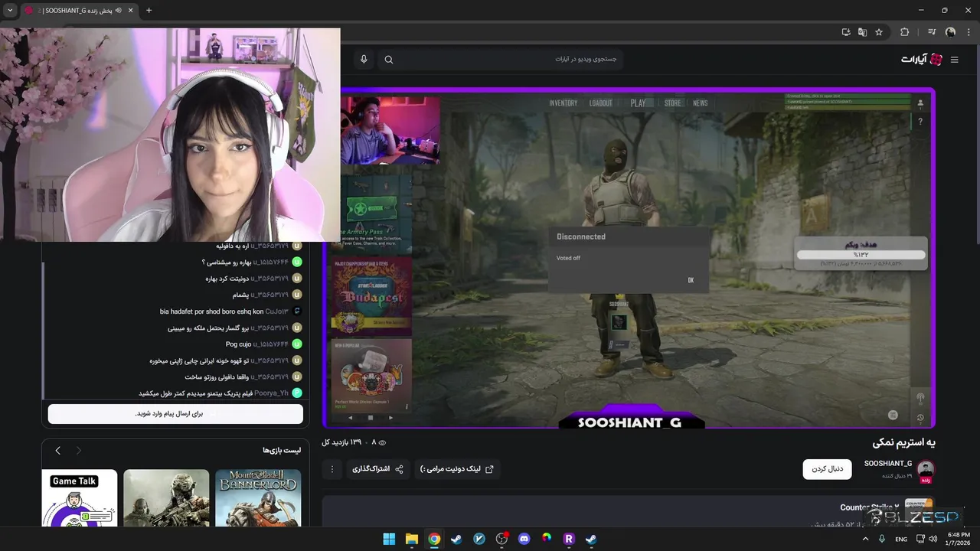Screen dimensions: 980x551
Task: Open the clock showing 6:48 PM
Action: tap(959, 539)
